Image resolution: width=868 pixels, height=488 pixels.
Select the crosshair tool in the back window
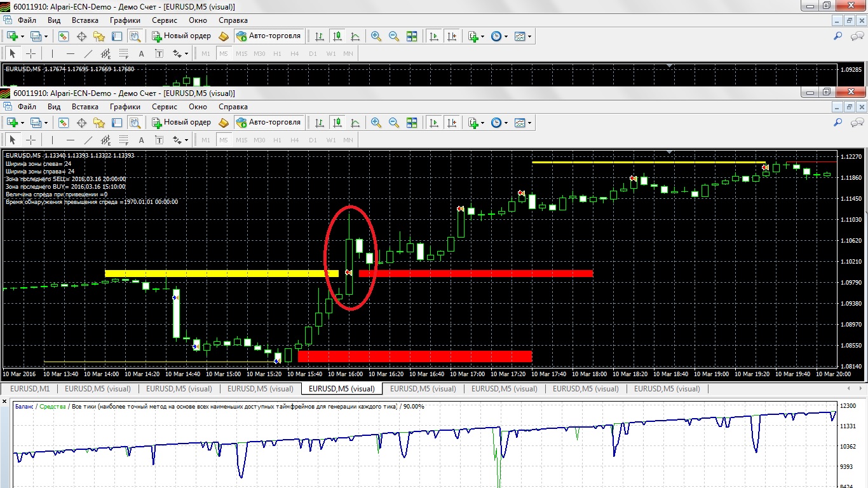[x=31, y=54]
